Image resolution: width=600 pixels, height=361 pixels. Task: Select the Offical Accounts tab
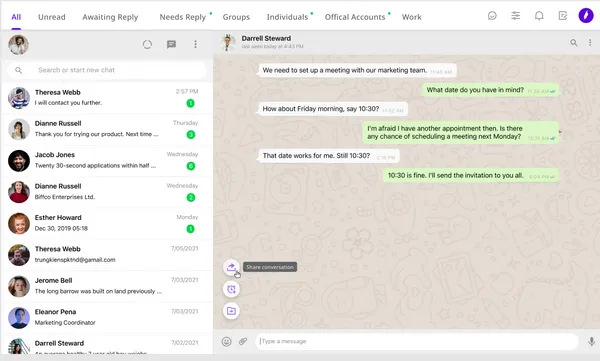355,17
